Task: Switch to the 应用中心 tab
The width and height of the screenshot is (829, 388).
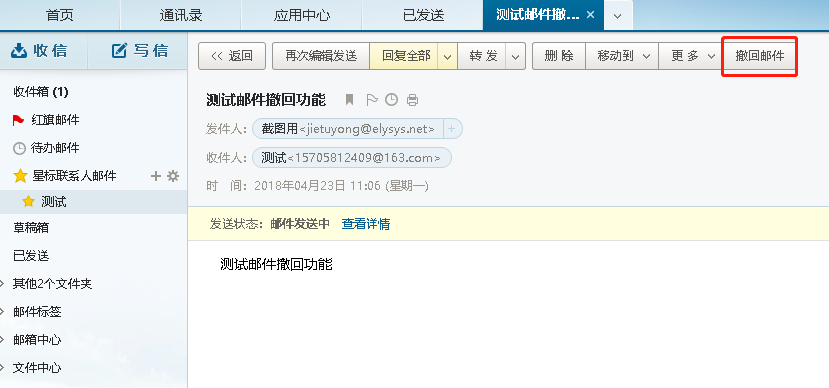Action: 301,15
